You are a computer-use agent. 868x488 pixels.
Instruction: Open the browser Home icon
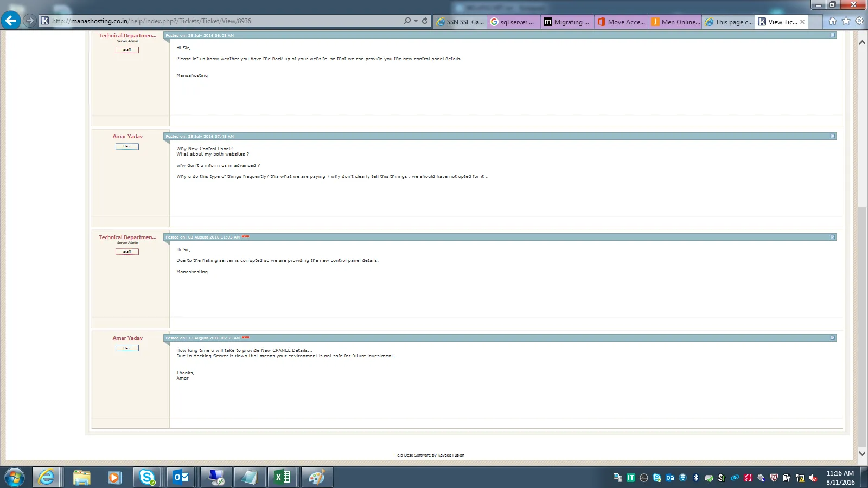click(832, 21)
